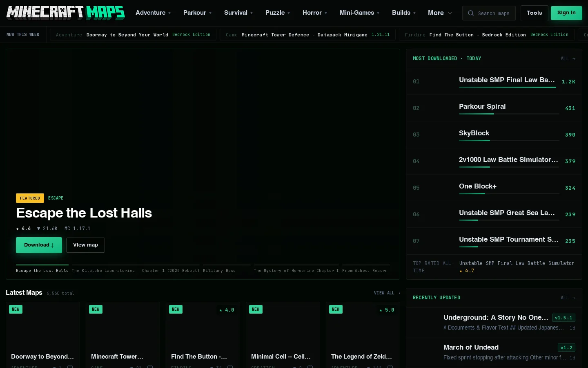Click the '6,560 total' count text
The width and height of the screenshot is (588, 368).
(60, 293)
